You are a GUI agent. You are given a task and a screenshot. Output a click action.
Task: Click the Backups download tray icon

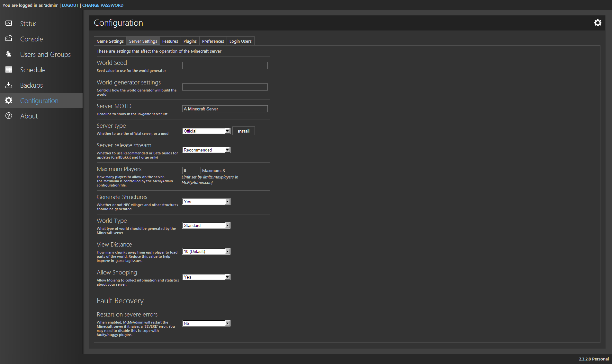[9, 85]
